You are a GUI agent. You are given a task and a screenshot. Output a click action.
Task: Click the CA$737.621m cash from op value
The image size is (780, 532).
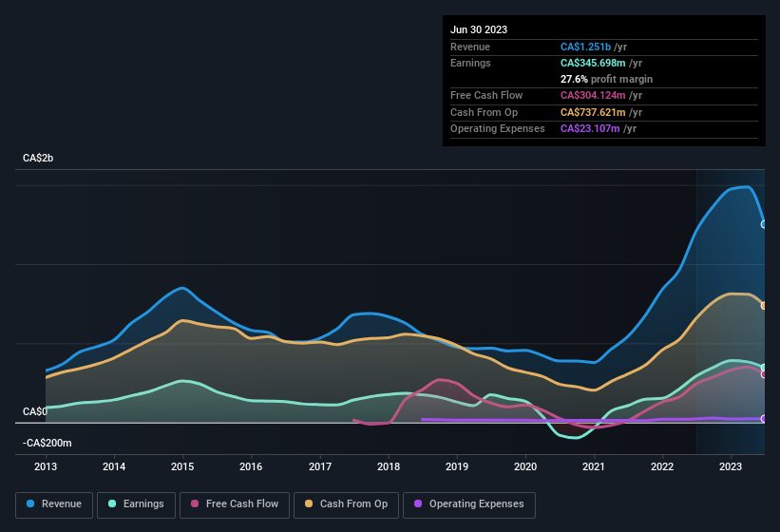(593, 112)
